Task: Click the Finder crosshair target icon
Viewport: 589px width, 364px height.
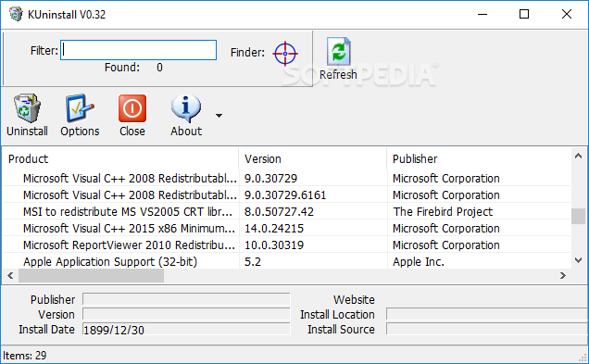Action: tap(285, 54)
